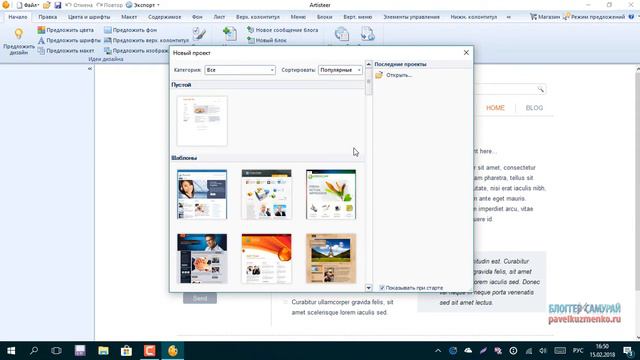The height and width of the screenshot is (360, 640).
Task: Toggle Показывать при старте checkbox
Action: point(382,288)
